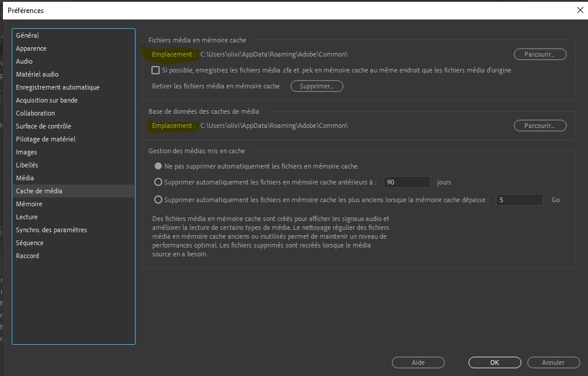Screen dimensions: 588x376
Task: Go to Matériel audio preferences
Action: (37, 74)
